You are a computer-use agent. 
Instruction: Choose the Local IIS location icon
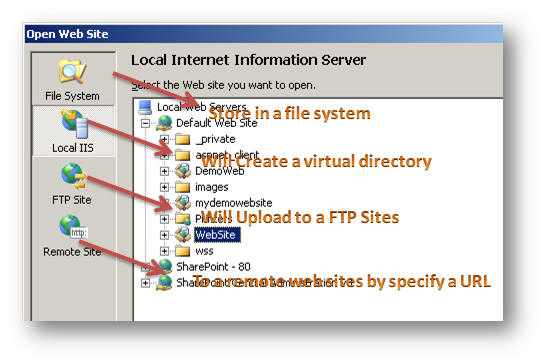[74, 124]
